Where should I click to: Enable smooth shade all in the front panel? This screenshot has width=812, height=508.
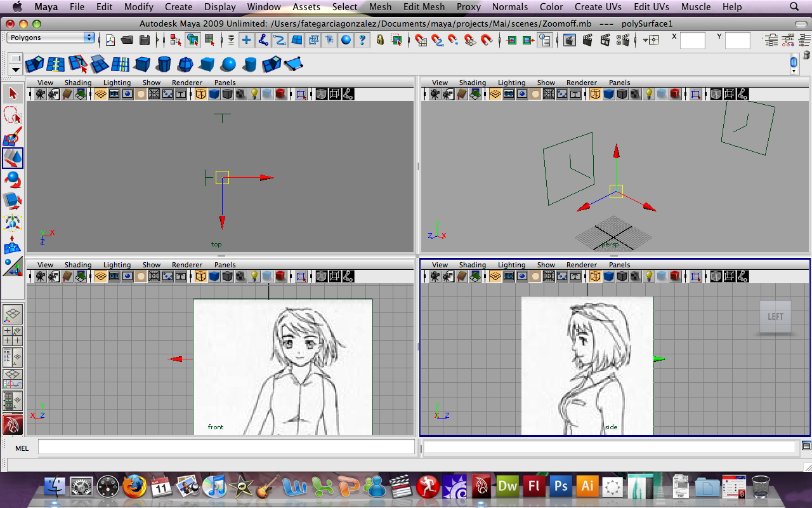[x=214, y=276]
